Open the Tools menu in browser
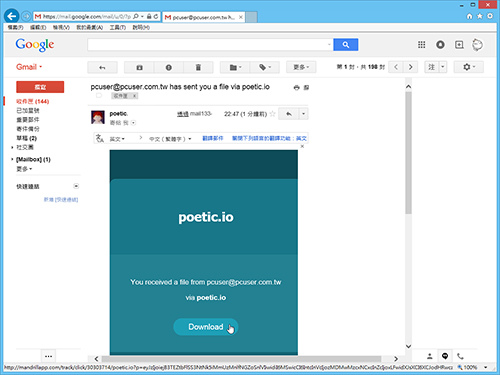The height and width of the screenshot is (375, 500). coord(118,27)
